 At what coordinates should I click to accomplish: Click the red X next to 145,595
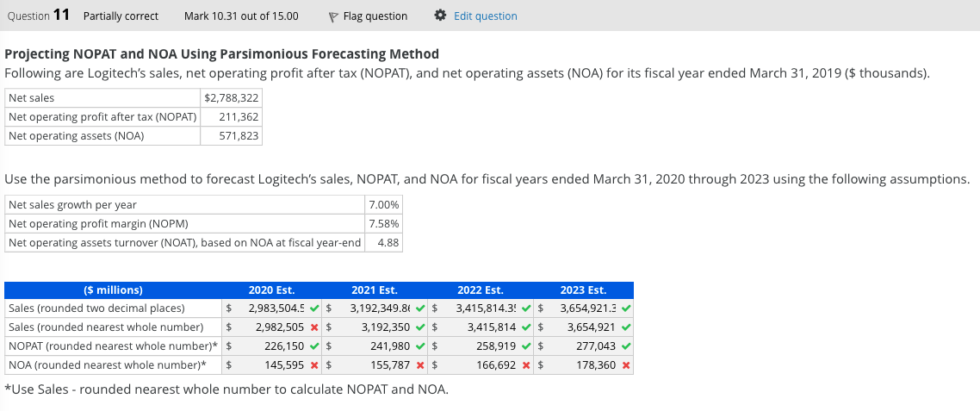314,364
